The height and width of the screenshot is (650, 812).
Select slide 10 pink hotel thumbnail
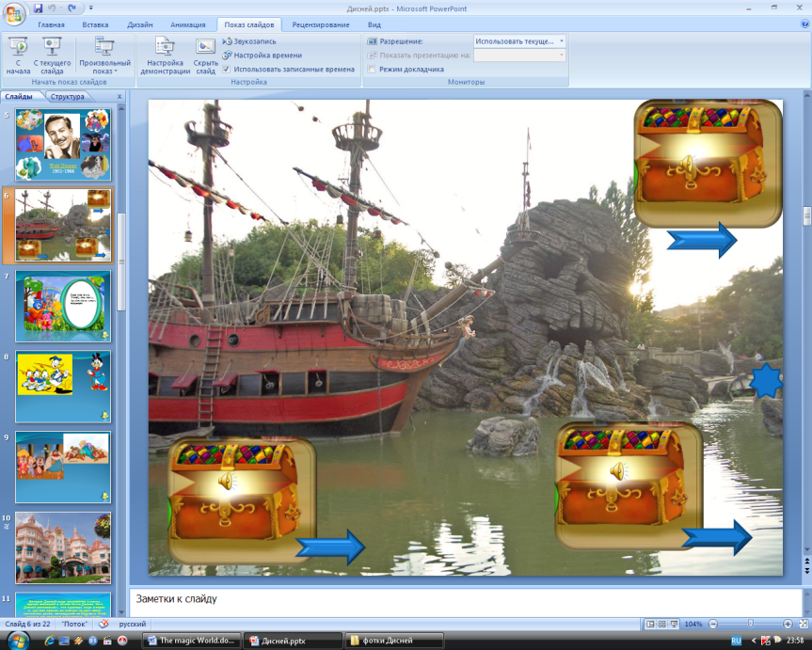click(x=63, y=548)
